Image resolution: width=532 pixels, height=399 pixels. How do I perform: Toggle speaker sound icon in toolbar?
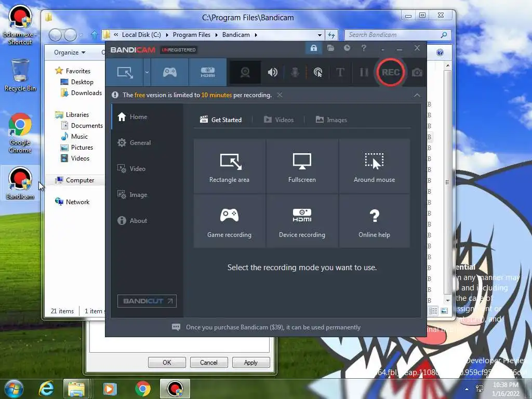tap(272, 72)
